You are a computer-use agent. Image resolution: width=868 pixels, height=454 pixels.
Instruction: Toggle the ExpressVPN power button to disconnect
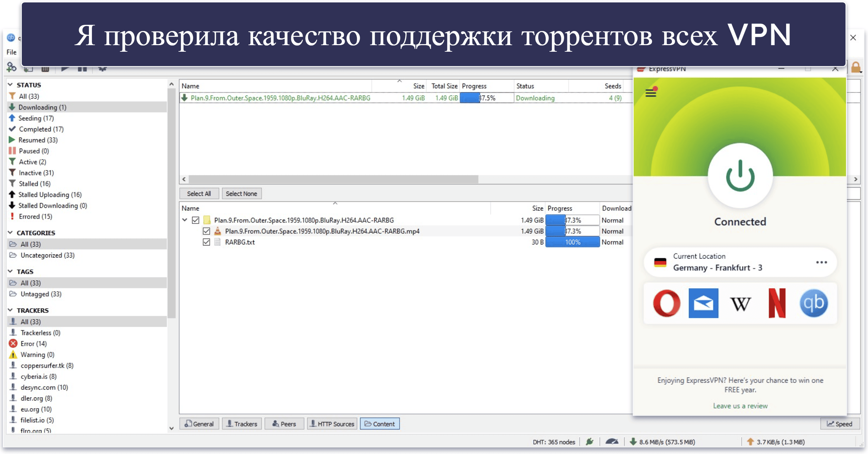[x=740, y=176]
